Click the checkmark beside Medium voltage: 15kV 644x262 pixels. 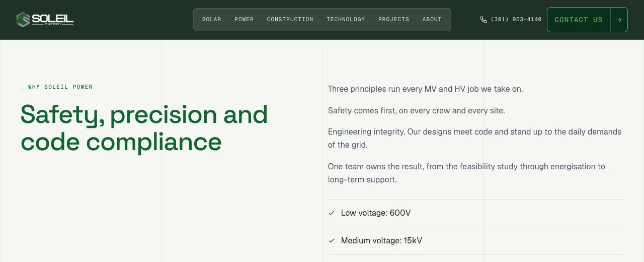332,241
